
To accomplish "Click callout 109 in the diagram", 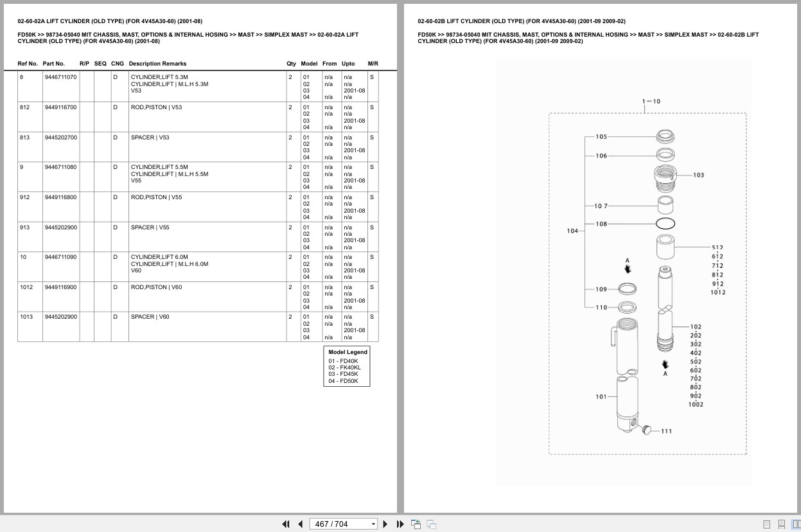I will [x=601, y=289].
